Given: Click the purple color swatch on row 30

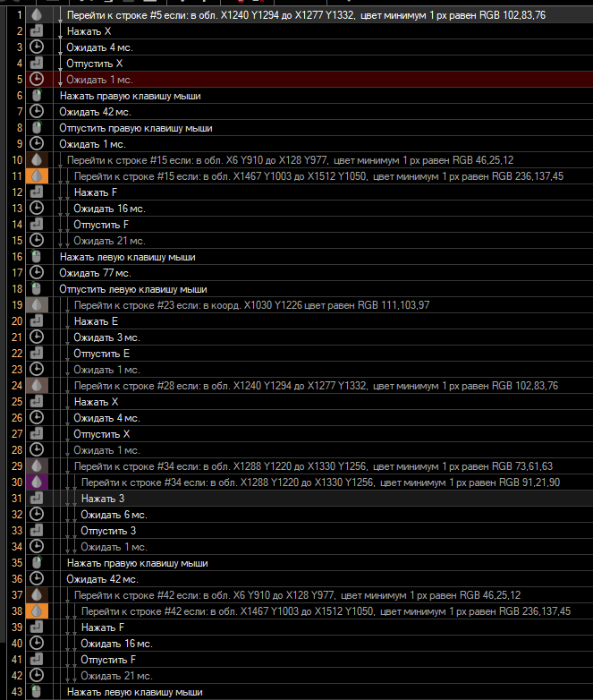Looking at the screenshot, I should click(37, 482).
